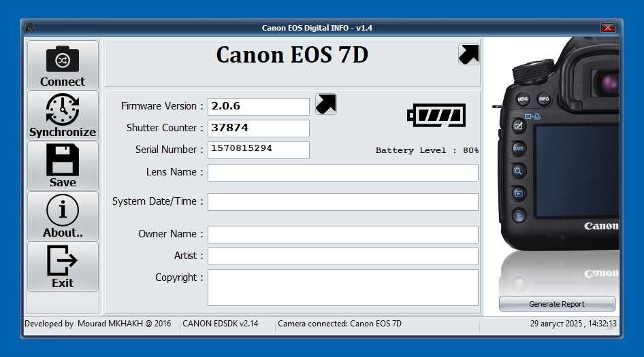The width and height of the screenshot is (644, 357).
Task: Click arrow icon next to camera model title
Action: (468, 54)
